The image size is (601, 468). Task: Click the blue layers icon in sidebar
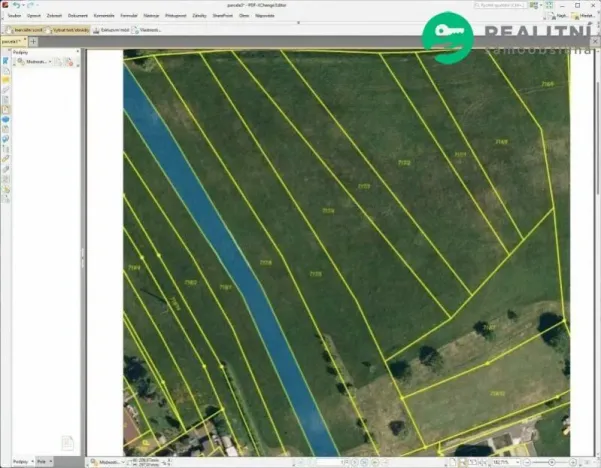point(5,118)
